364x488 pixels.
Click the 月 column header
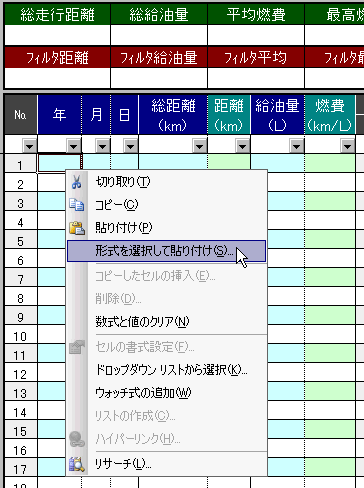pos(96,115)
